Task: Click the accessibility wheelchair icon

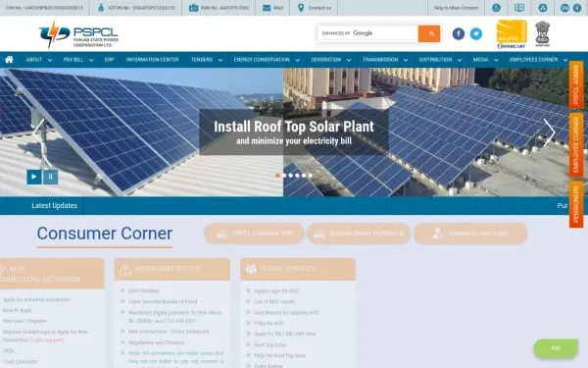Action: (496, 8)
